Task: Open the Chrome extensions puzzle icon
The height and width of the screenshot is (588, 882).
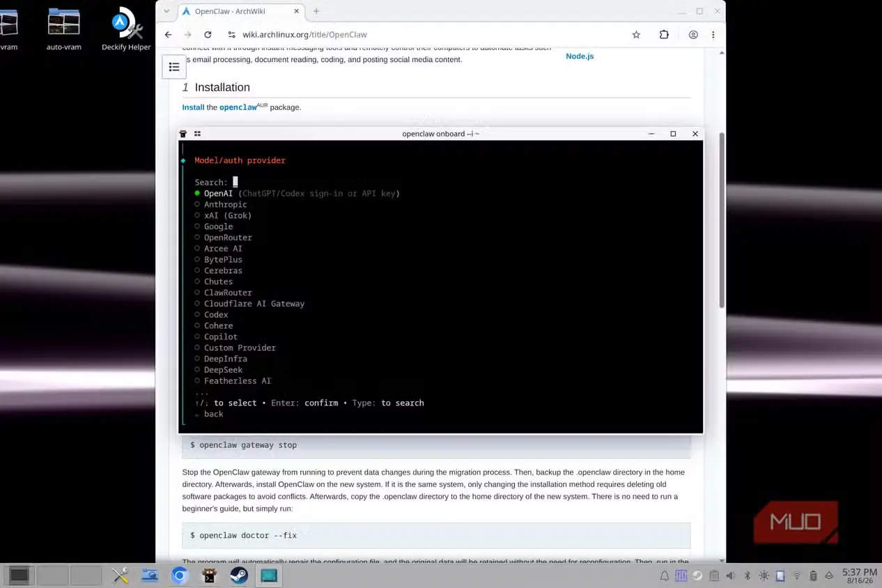Action: pyautogui.click(x=664, y=34)
